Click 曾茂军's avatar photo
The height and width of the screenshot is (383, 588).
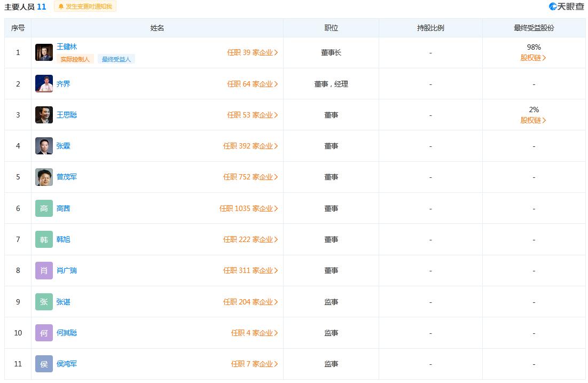(44, 177)
